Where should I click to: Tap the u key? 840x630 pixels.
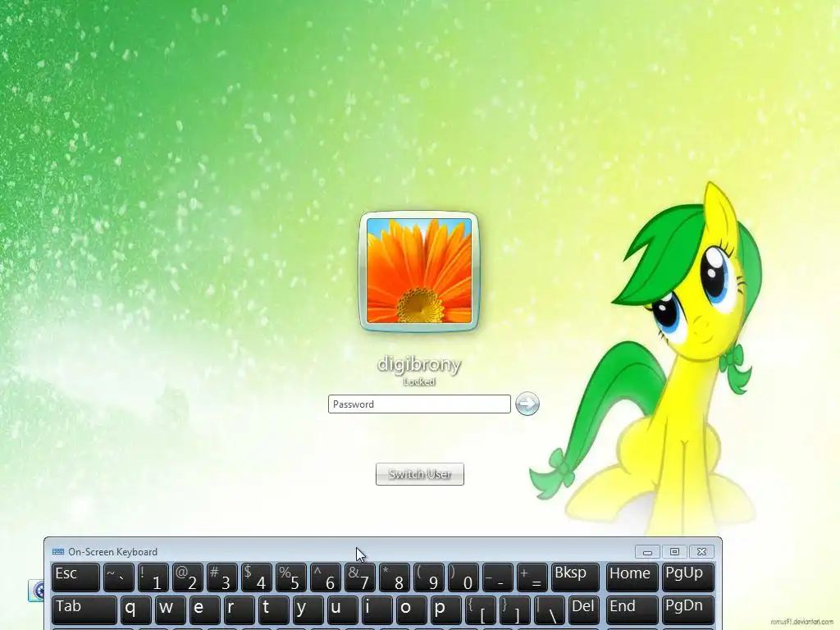pos(342,610)
